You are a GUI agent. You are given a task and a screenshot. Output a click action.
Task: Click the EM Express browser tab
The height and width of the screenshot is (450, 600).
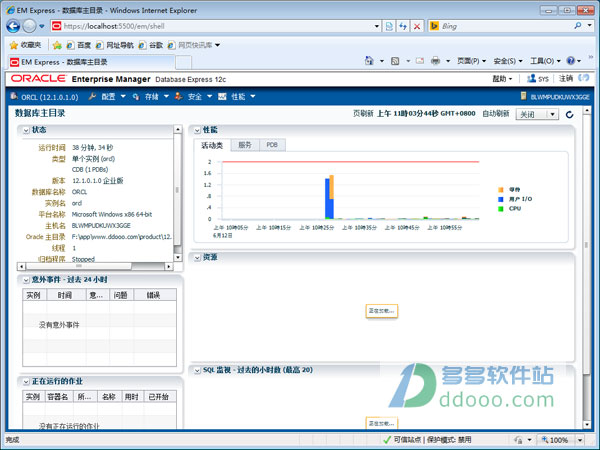coord(91,62)
